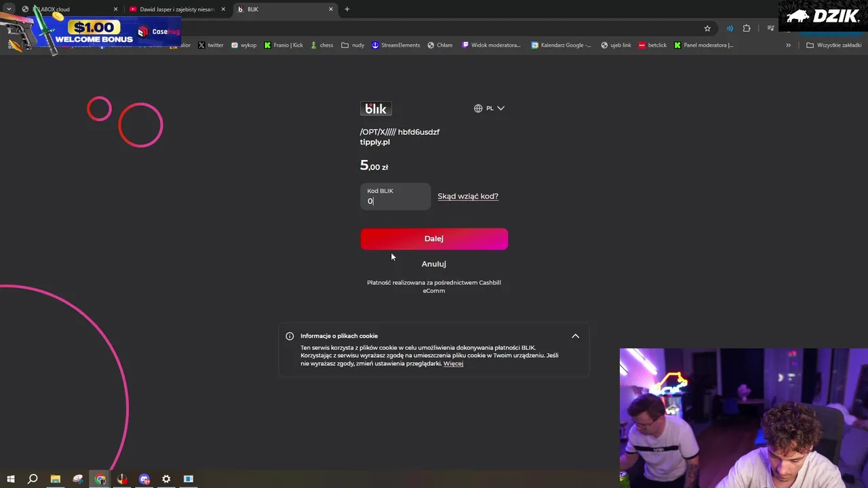Click the cookie info circle icon

(290, 336)
